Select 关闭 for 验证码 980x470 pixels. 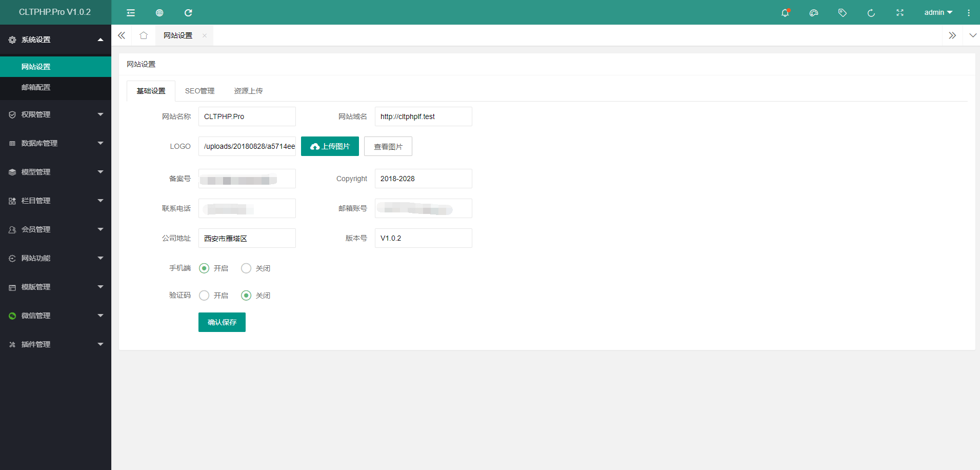click(255, 296)
